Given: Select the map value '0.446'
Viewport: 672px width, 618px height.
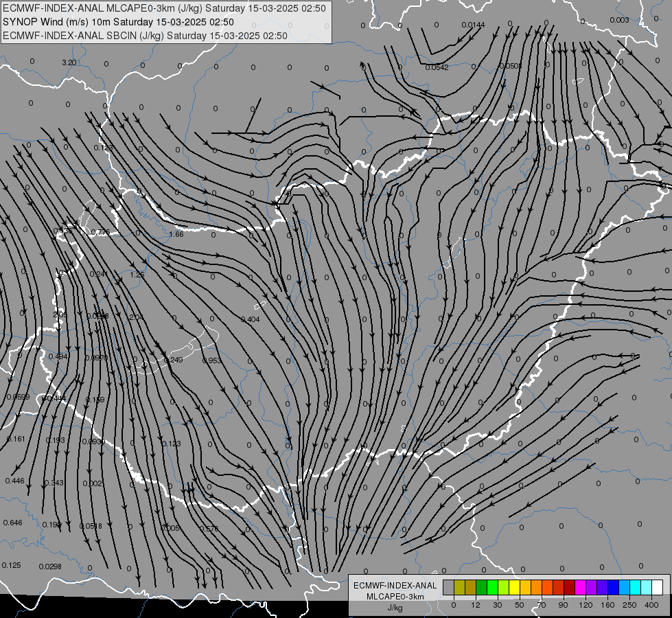Looking at the screenshot, I should click(x=14, y=481).
